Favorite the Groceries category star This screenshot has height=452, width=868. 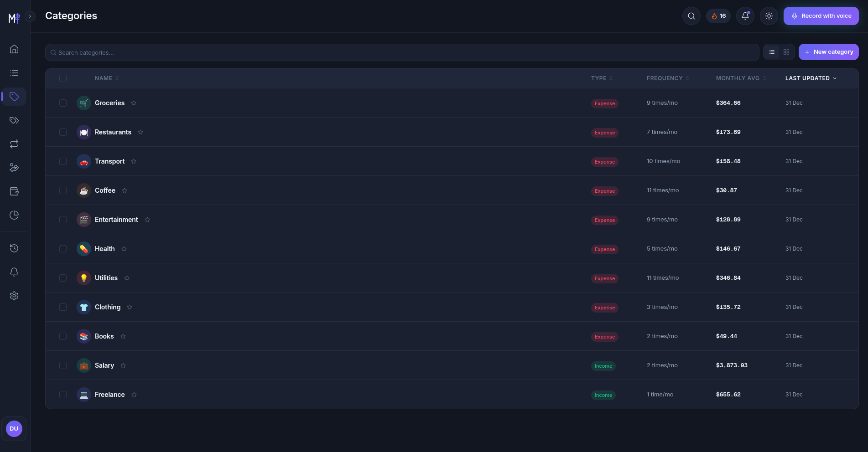(x=134, y=103)
